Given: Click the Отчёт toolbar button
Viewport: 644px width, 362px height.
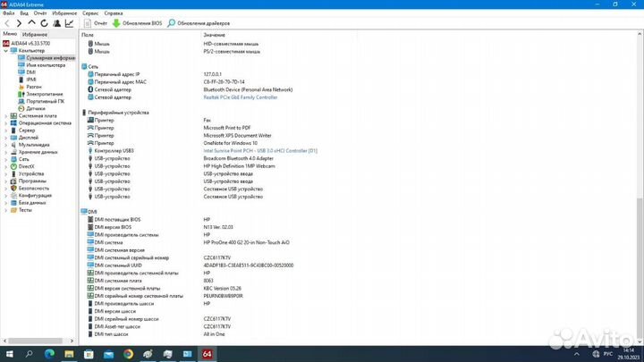Looking at the screenshot, I should tap(96, 23).
